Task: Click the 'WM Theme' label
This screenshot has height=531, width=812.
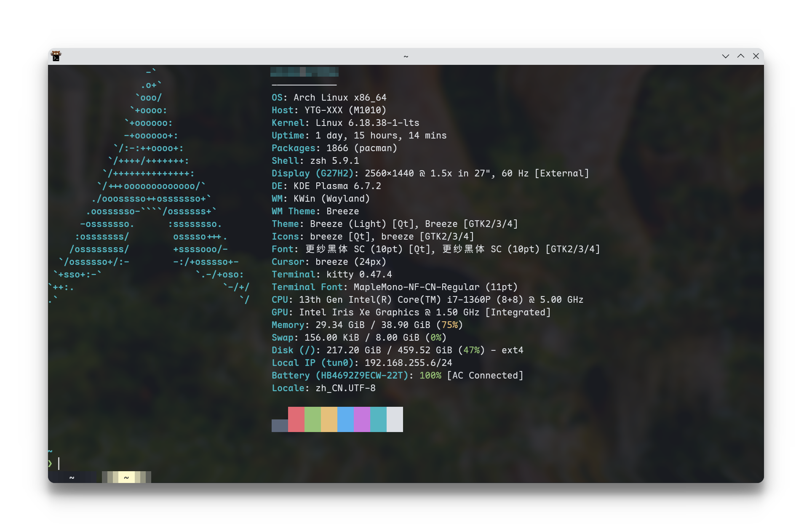Action: pos(293,211)
